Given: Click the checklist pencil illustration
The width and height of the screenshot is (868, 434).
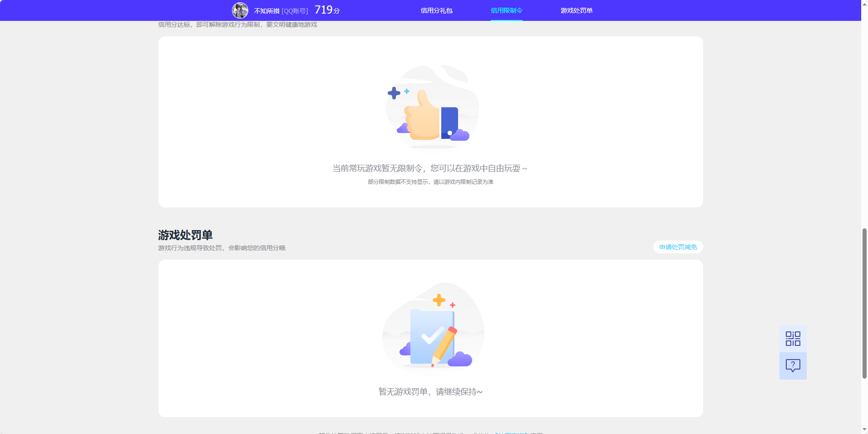Looking at the screenshot, I should [x=433, y=327].
